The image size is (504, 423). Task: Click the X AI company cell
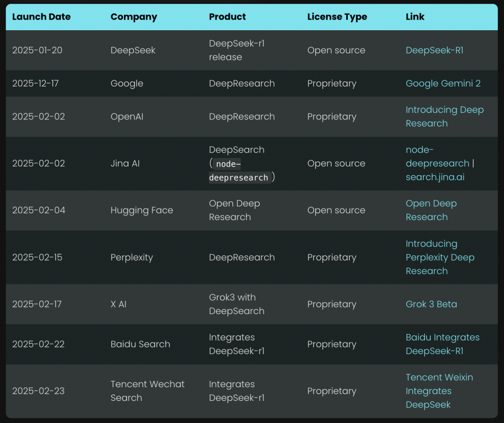tap(118, 304)
